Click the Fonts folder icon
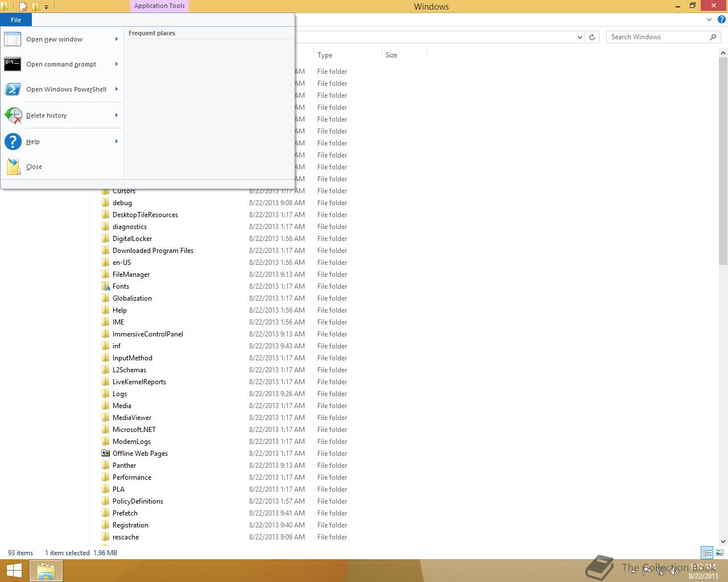 click(106, 286)
